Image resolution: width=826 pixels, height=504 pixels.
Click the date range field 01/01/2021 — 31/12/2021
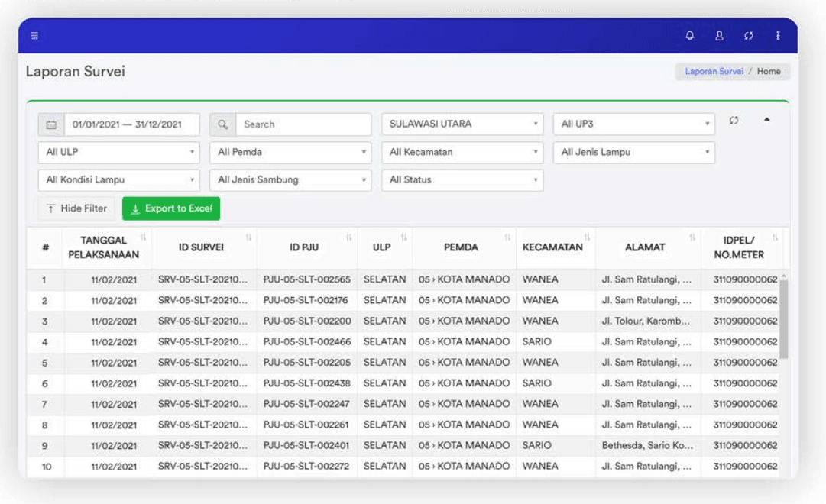pyautogui.click(x=131, y=124)
